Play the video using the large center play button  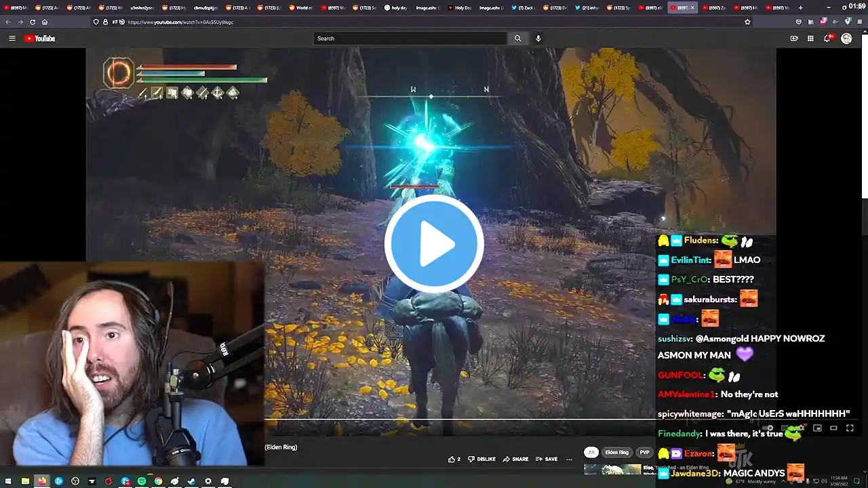tap(434, 244)
